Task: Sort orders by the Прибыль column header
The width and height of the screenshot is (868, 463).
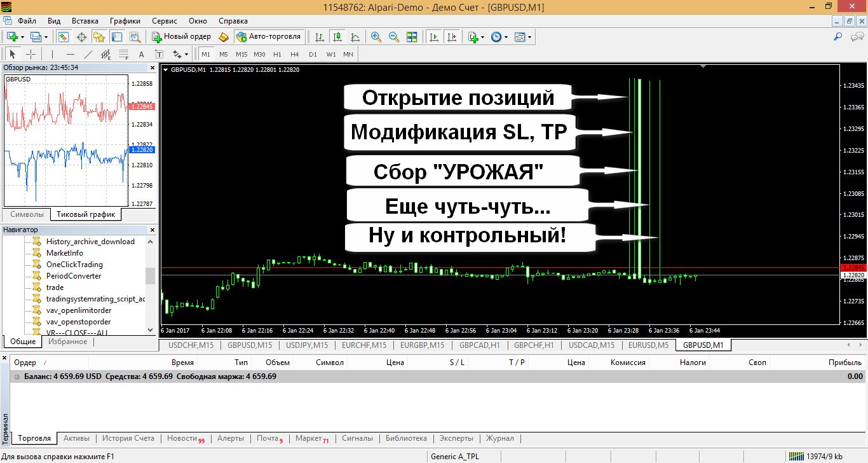Action: click(845, 363)
